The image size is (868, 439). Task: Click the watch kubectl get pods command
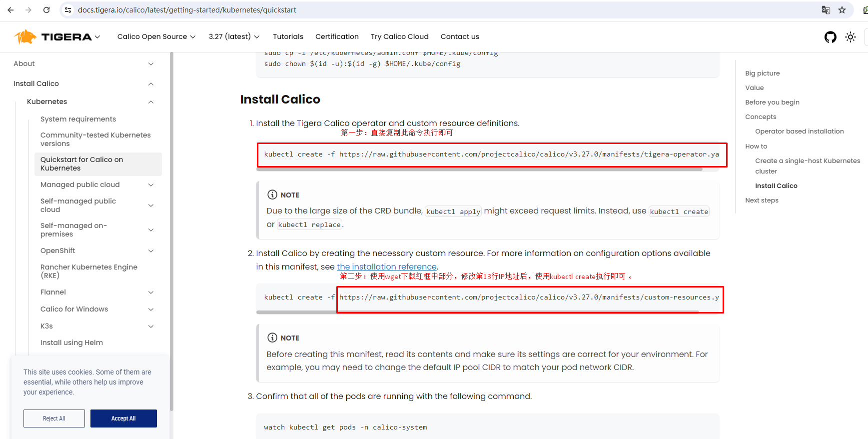(345, 427)
